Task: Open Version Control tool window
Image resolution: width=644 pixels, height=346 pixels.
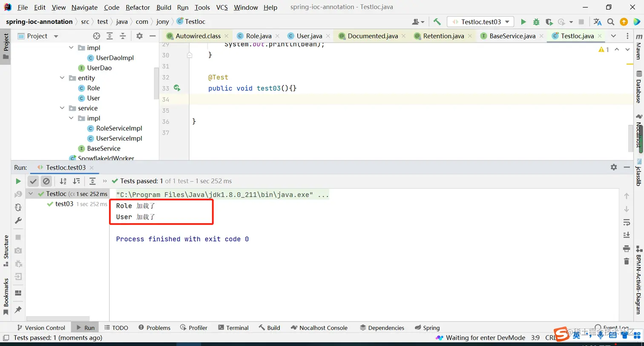Action: 40,328
